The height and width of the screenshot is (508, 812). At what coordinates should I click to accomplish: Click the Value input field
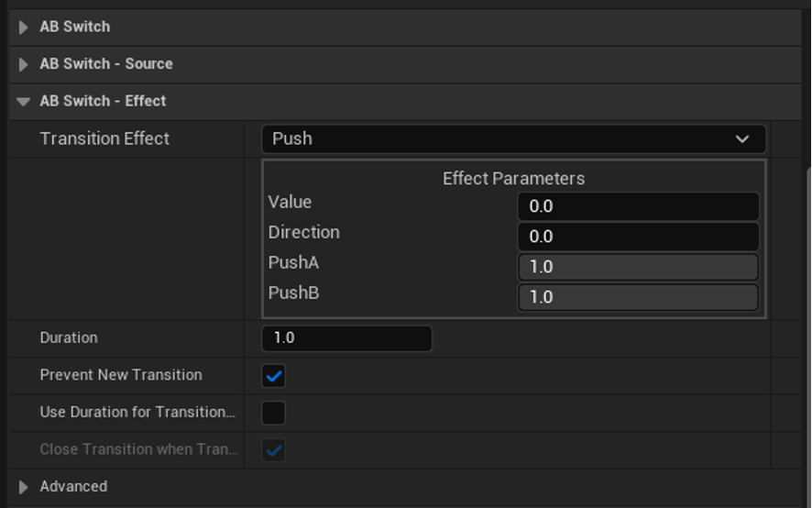(638, 206)
